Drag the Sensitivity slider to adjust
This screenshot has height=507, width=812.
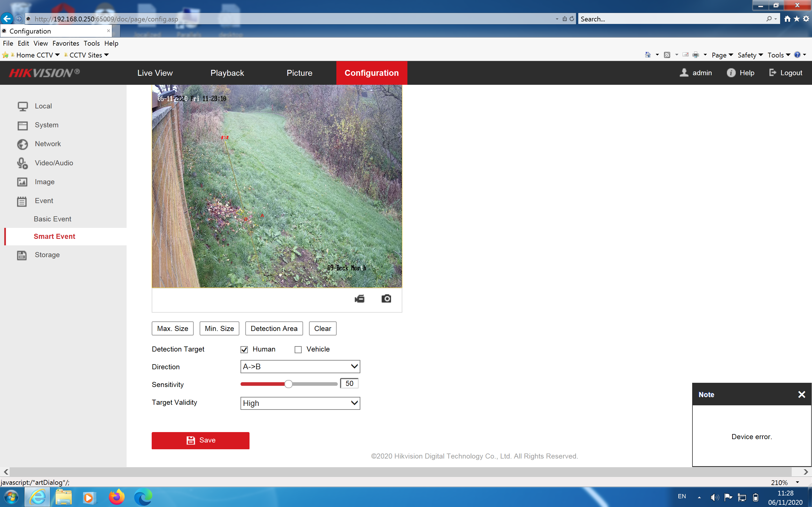pos(289,384)
